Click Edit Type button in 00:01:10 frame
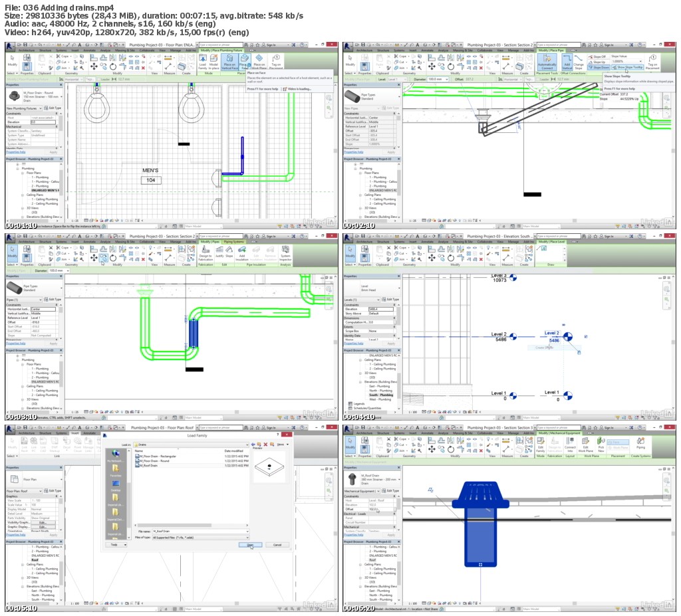The image size is (681, 616). tap(53, 108)
